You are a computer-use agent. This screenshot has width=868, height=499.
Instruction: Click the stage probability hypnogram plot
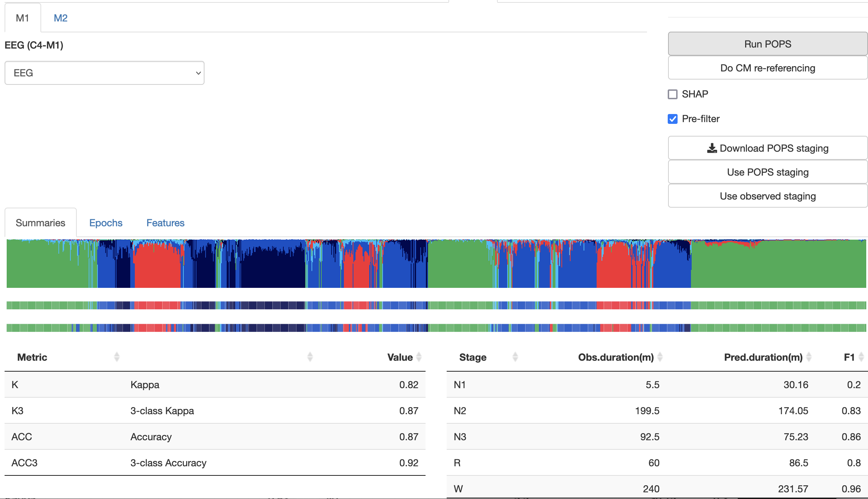click(x=436, y=264)
